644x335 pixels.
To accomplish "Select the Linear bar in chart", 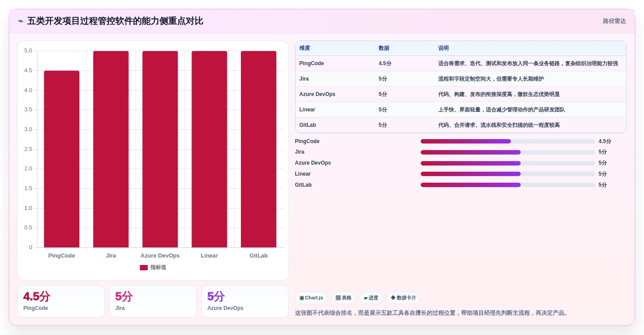I will tap(209, 149).
